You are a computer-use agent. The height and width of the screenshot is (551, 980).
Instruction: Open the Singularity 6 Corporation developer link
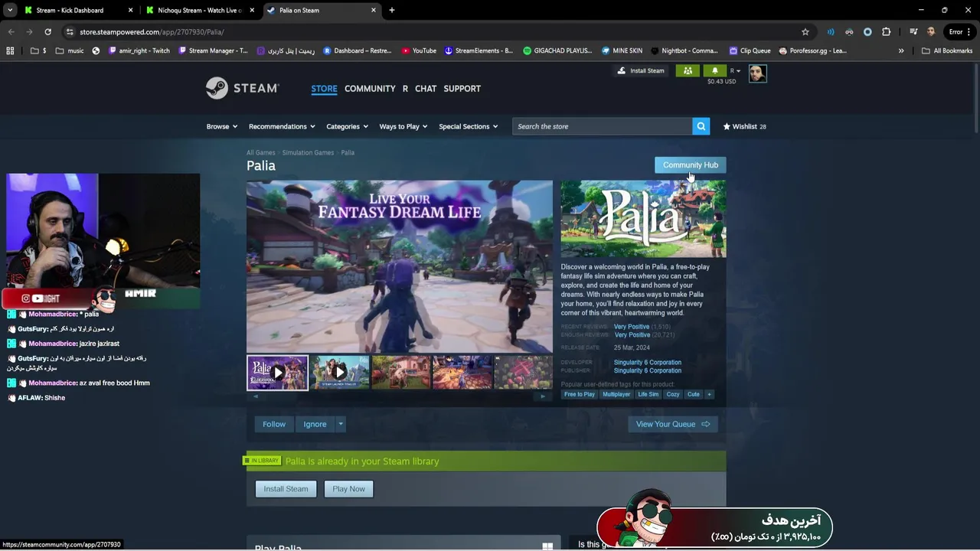point(647,363)
